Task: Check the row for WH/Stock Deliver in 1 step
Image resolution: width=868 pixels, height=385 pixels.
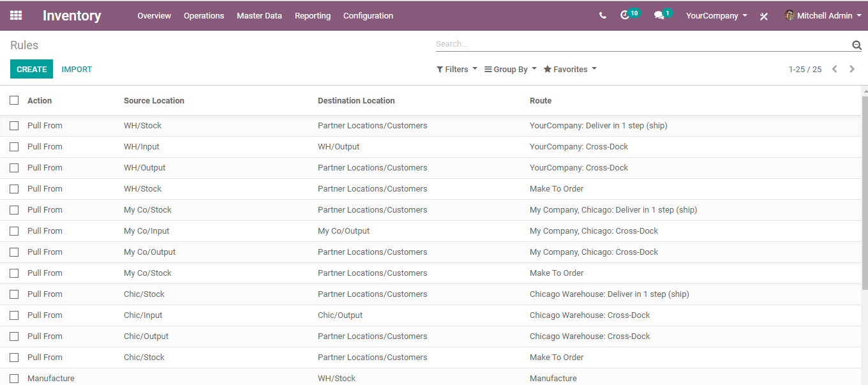Action: tap(14, 126)
